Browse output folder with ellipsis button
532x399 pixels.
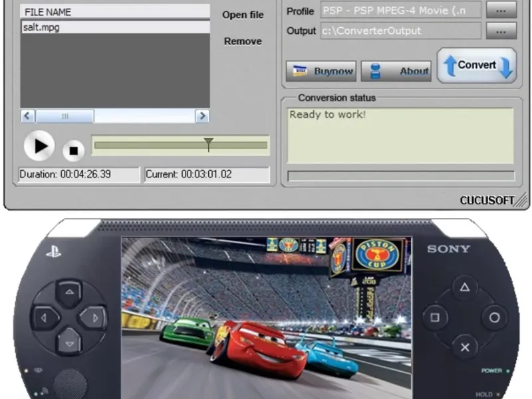(x=501, y=31)
